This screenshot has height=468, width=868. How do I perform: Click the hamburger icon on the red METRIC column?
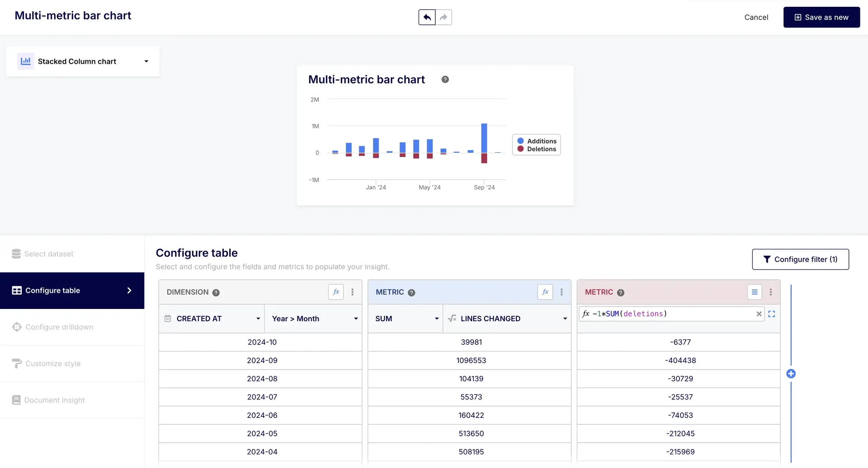[x=754, y=292]
